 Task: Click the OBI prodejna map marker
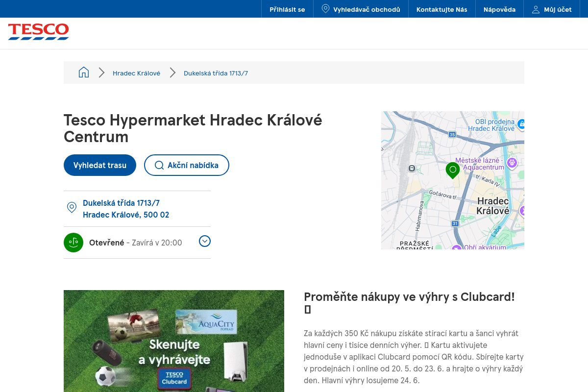522,124
